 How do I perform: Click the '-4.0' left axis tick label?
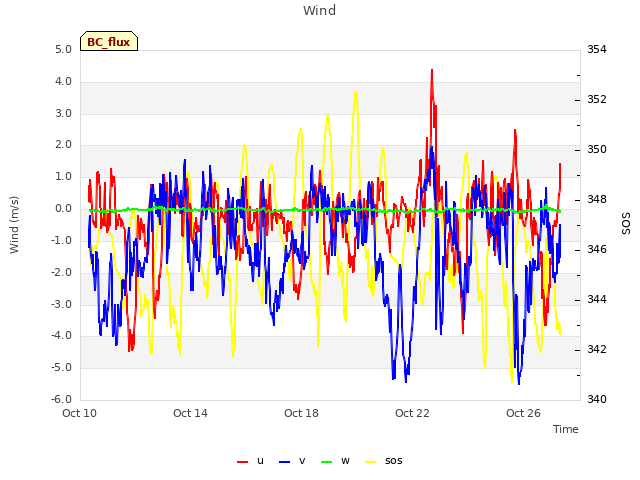(62, 336)
